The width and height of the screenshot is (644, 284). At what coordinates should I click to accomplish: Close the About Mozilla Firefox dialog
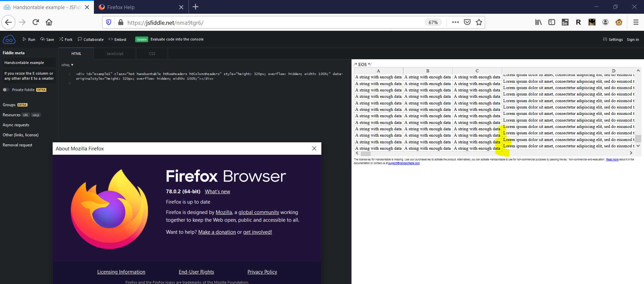[x=314, y=148]
